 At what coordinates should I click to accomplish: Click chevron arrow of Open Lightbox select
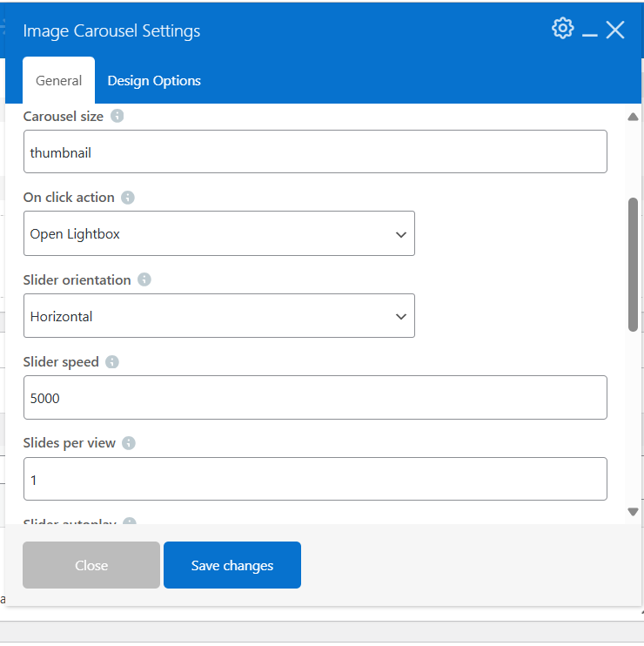400,234
